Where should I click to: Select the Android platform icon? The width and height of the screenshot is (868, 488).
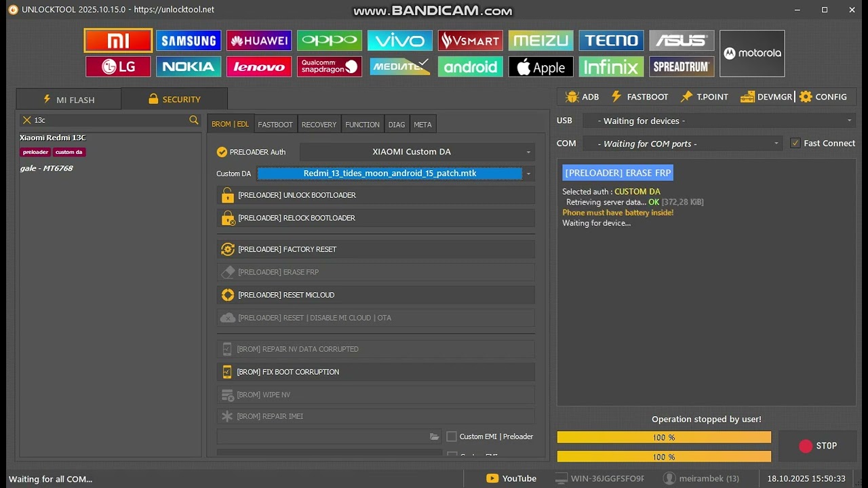click(x=471, y=66)
